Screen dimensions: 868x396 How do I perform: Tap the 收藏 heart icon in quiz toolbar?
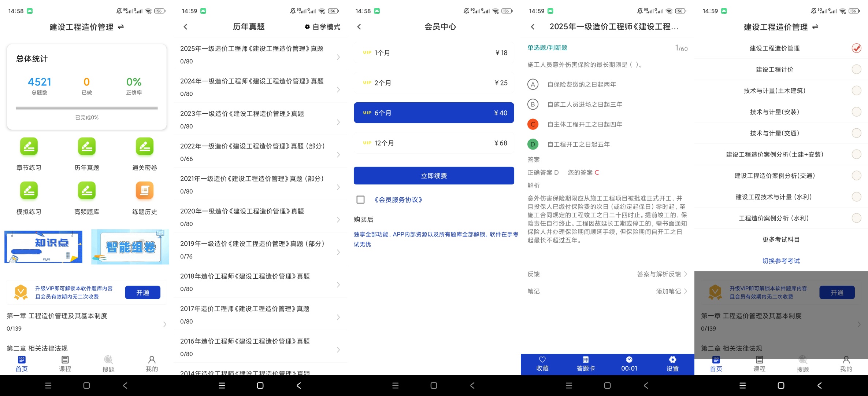click(x=542, y=359)
